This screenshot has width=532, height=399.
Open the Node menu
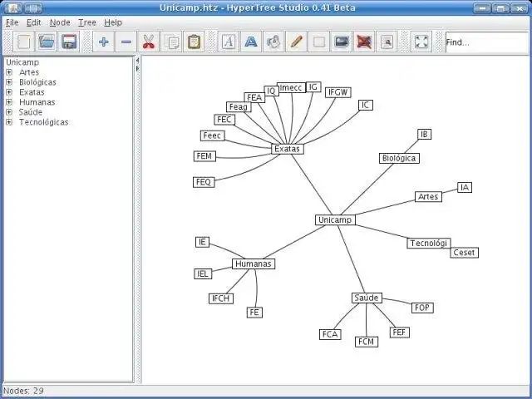point(60,22)
